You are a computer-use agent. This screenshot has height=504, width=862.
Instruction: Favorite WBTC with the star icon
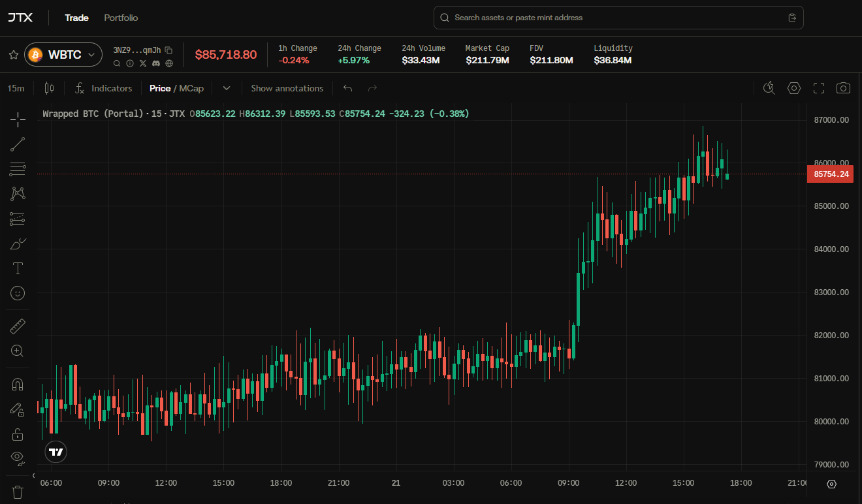click(13, 55)
